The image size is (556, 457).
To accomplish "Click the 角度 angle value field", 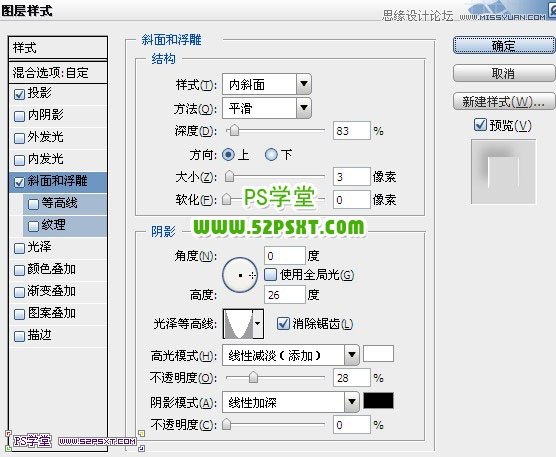I will [x=285, y=256].
